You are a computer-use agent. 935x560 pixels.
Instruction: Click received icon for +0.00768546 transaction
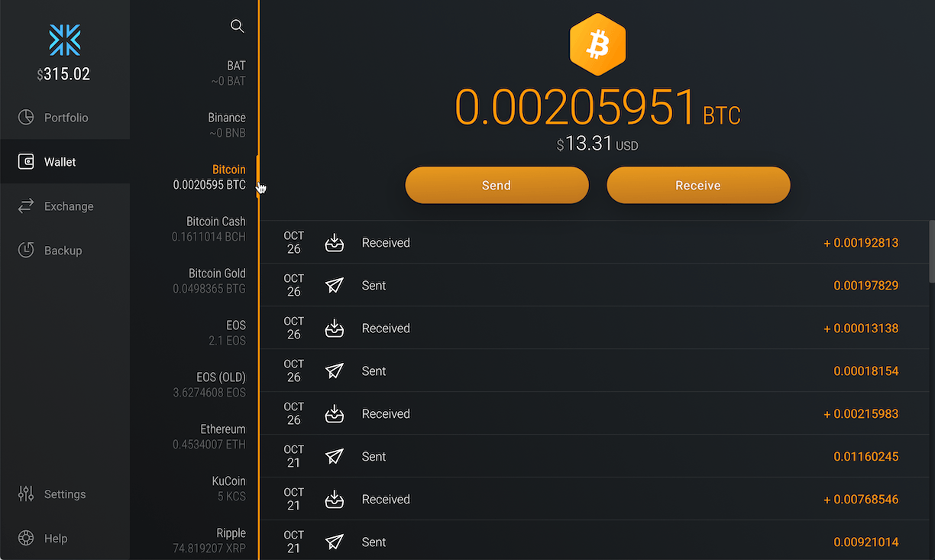335,500
